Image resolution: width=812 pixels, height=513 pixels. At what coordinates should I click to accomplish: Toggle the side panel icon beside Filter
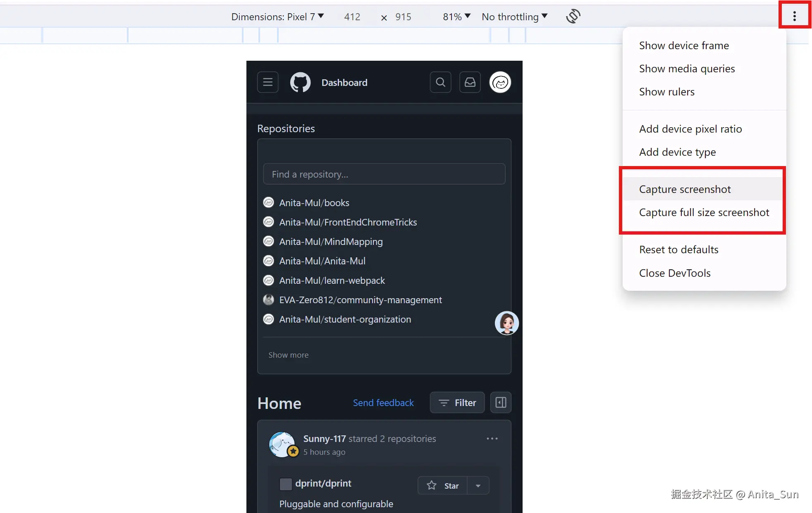click(x=501, y=402)
